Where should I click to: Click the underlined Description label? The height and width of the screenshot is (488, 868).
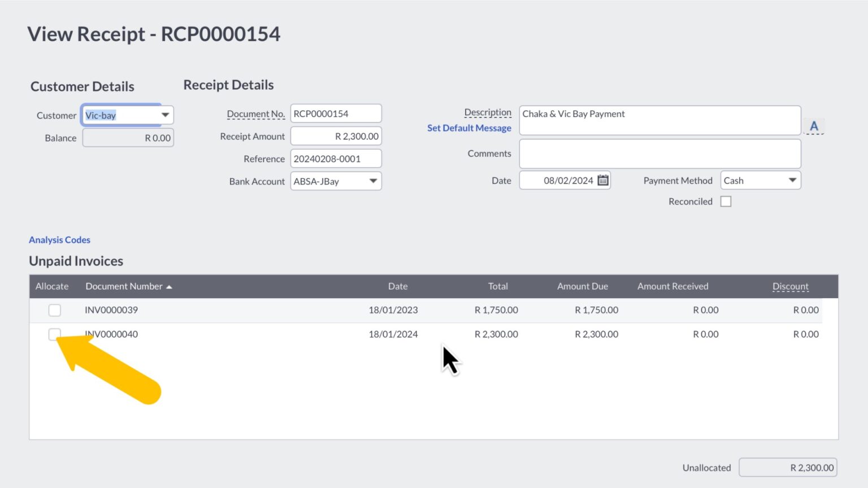488,112
